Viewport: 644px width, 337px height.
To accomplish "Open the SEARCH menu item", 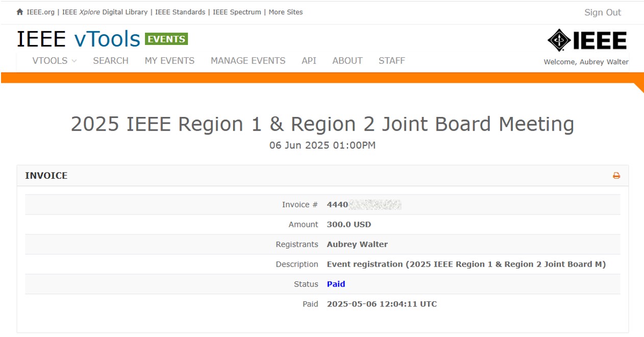I will [111, 61].
